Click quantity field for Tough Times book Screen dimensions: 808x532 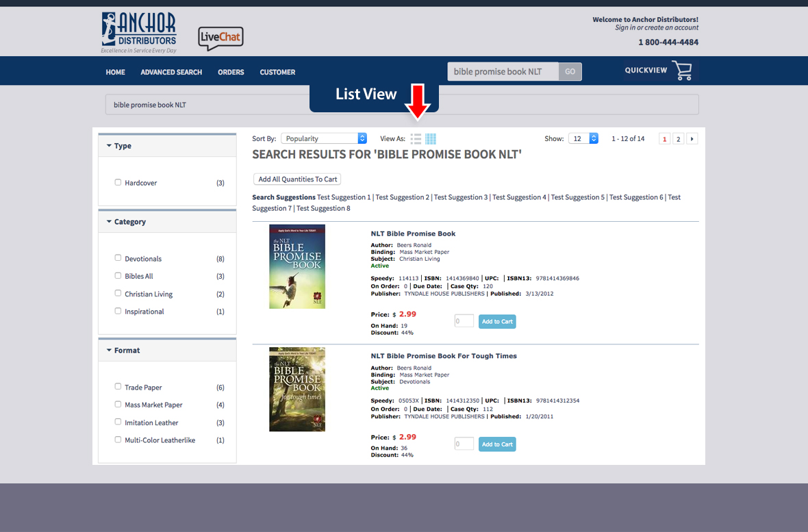click(464, 444)
